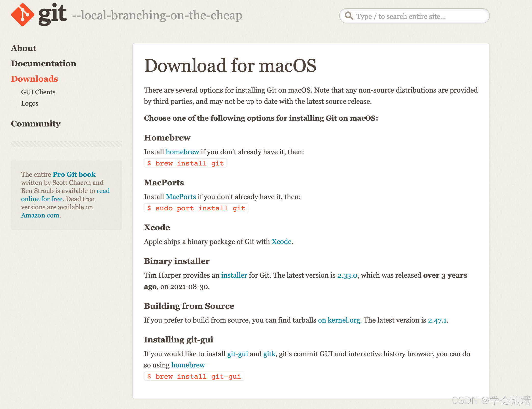Open the Documentation section

(x=44, y=63)
